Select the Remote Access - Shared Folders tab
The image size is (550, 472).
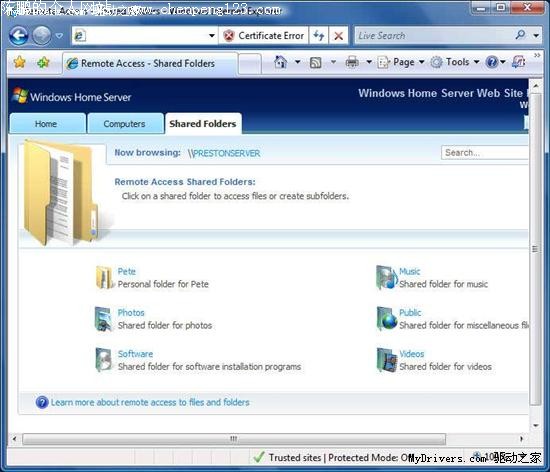coord(150,63)
